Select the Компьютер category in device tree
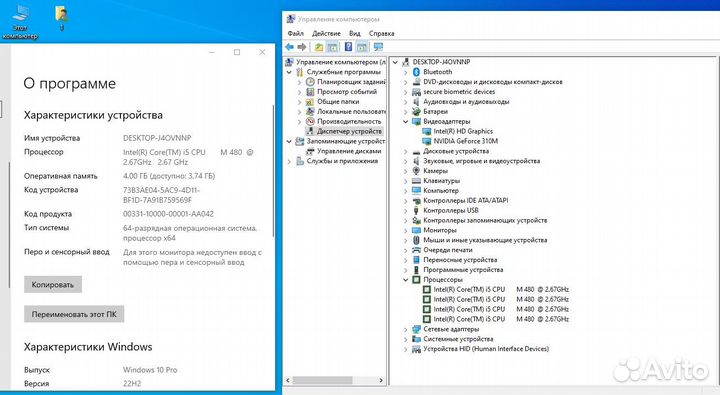This screenshot has width=720, height=395. point(441,191)
